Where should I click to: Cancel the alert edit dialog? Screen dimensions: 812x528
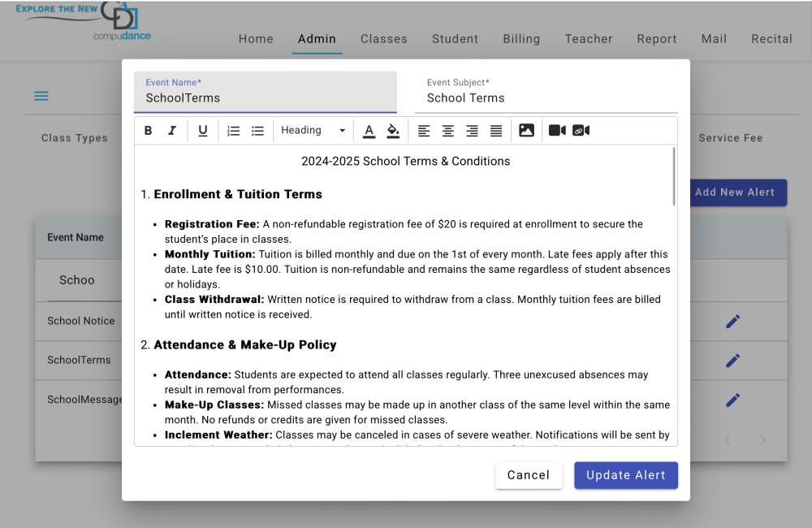(x=529, y=475)
